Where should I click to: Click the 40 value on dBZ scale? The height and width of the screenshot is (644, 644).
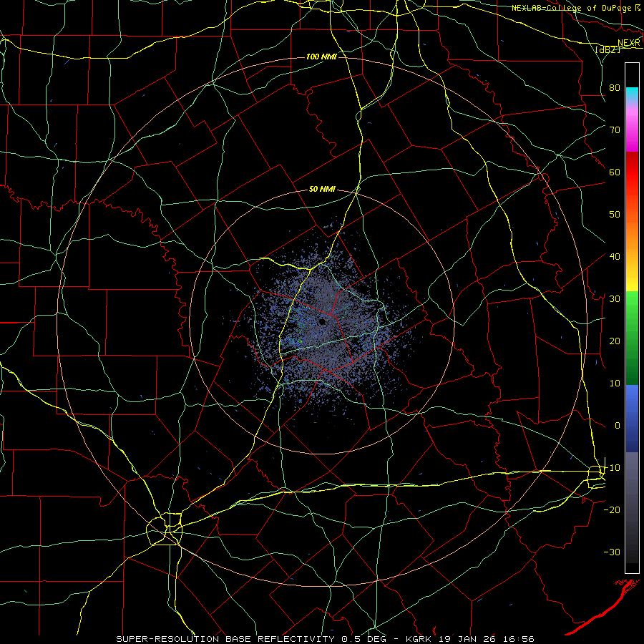click(615, 257)
